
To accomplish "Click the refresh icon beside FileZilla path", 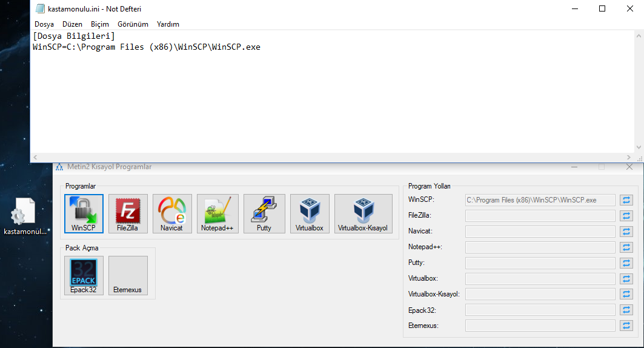I will coord(626,216).
